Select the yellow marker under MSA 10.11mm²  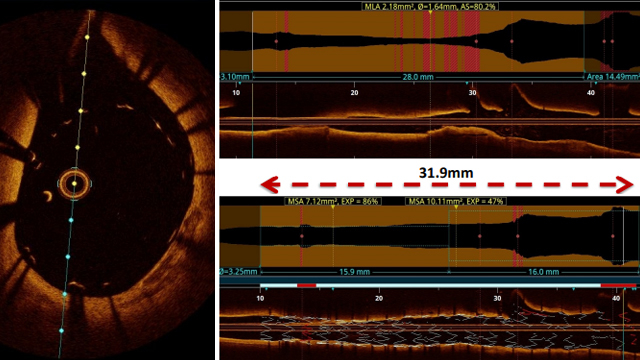pos(456,207)
